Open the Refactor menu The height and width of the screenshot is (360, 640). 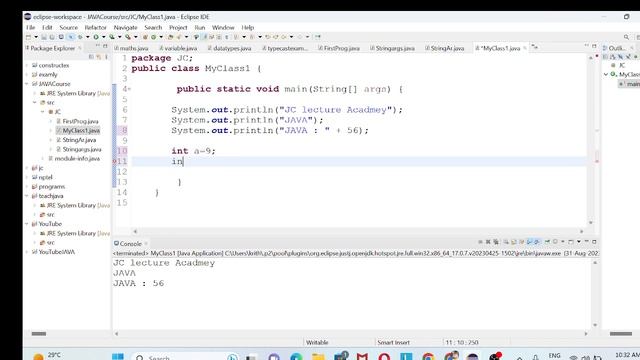[x=96, y=27]
